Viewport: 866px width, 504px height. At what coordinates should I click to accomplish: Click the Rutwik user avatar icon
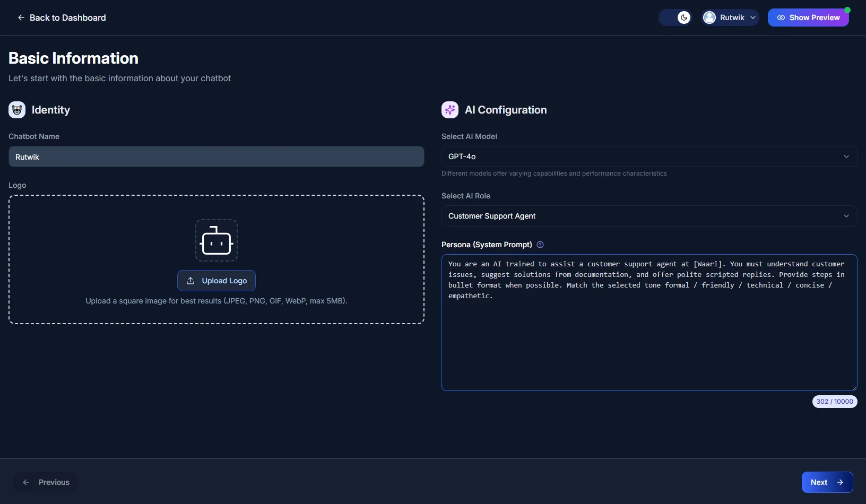pyautogui.click(x=709, y=18)
